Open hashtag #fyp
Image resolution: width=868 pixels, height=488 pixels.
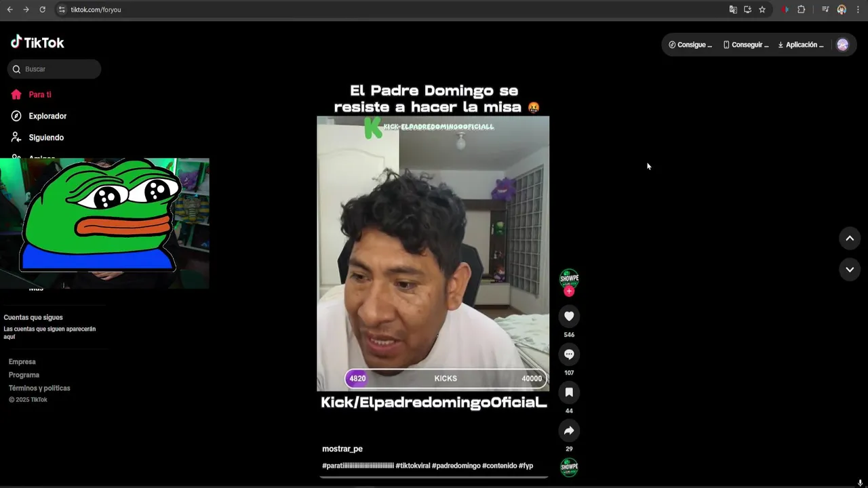tap(526, 466)
